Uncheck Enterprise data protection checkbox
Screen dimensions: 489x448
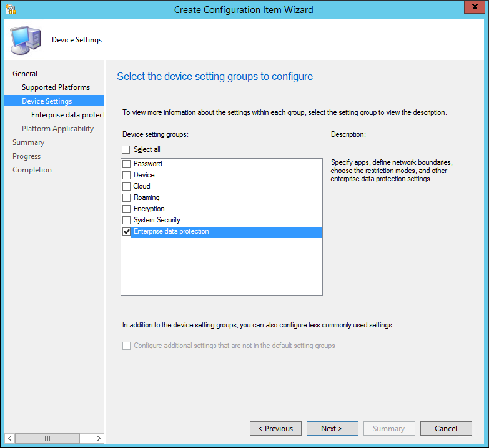(127, 232)
